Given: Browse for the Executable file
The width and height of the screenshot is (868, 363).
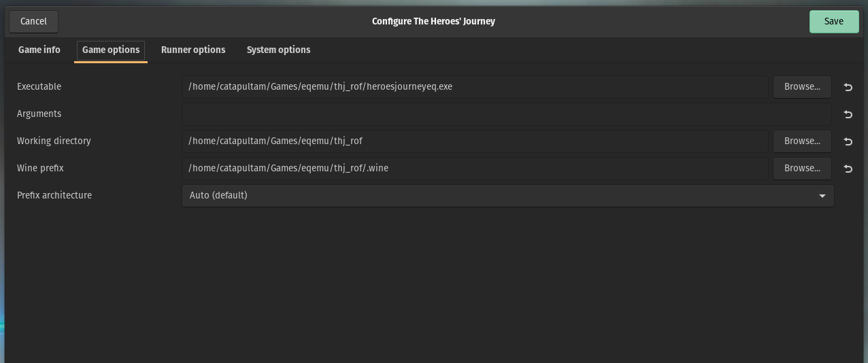Looking at the screenshot, I should pyautogui.click(x=802, y=87).
